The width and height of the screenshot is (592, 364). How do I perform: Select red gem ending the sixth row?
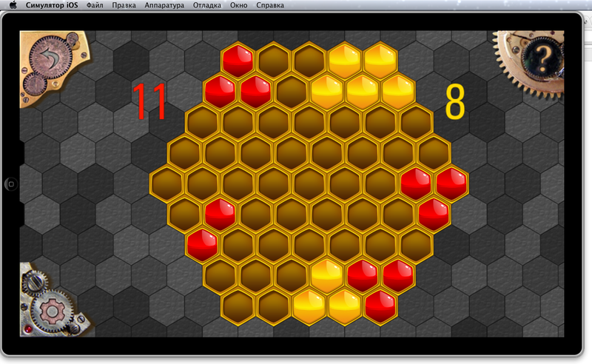point(434,215)
